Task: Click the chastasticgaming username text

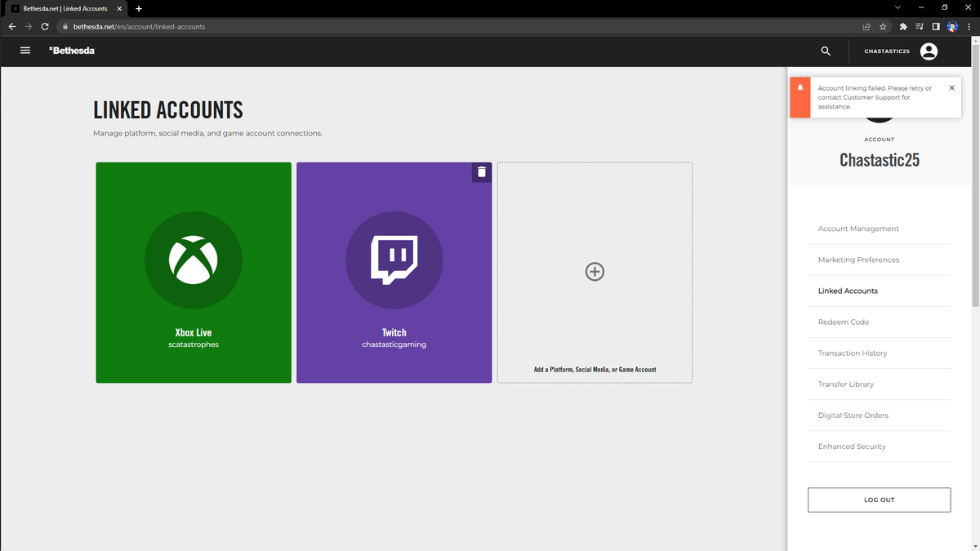Action: [394, 344]
